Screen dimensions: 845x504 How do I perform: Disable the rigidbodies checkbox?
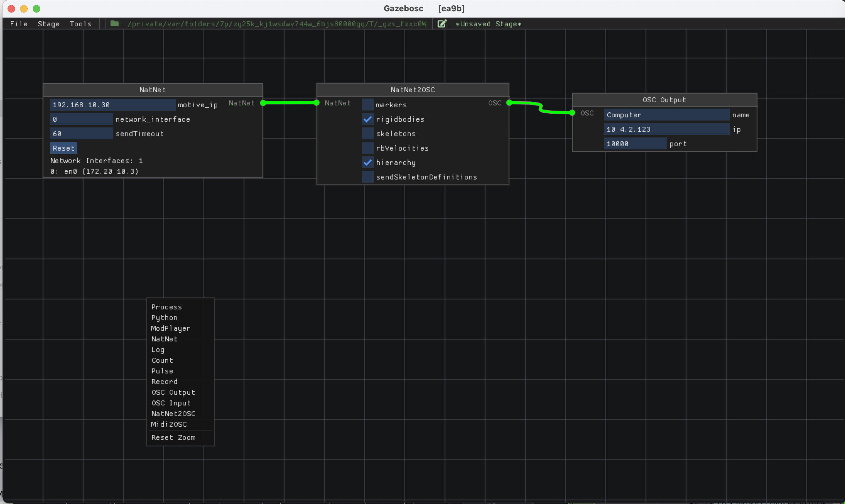[368, 119]
